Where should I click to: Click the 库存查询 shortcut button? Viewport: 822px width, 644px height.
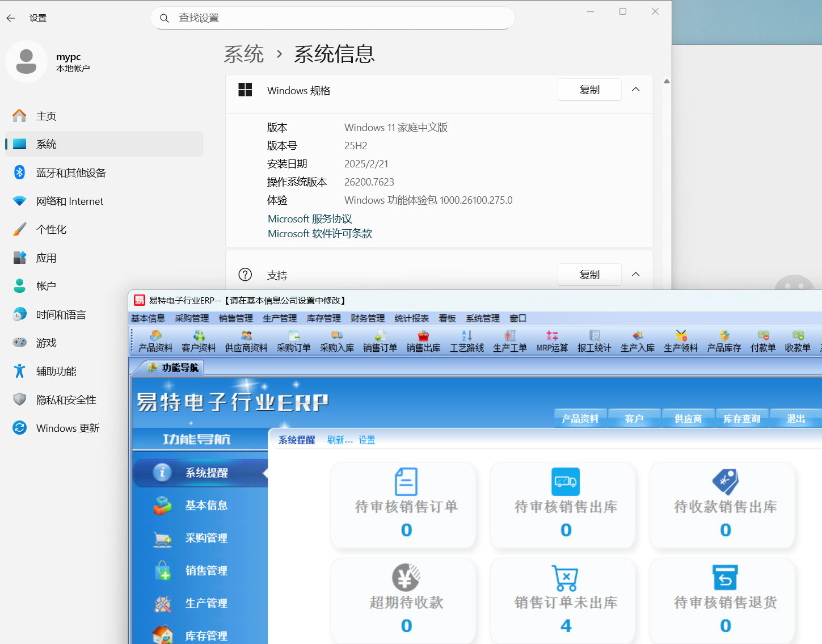741,419
